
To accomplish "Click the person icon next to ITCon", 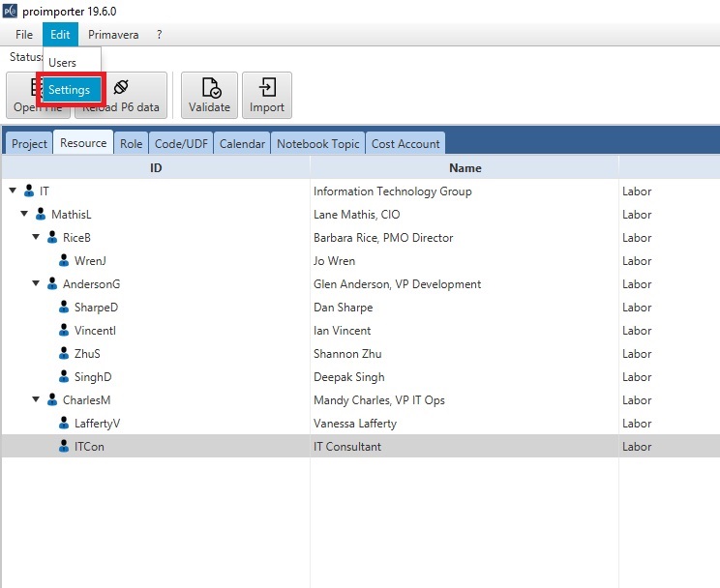I will 64,447.
